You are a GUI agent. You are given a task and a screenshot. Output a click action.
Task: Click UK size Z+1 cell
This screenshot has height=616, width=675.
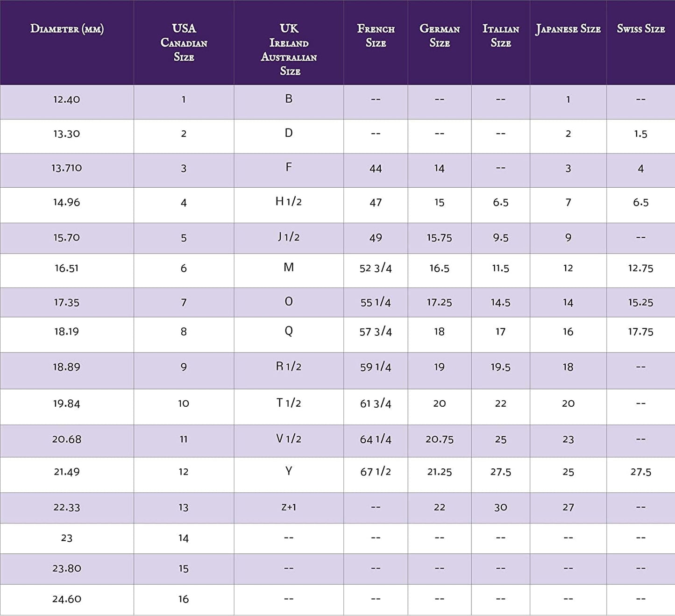289,507
